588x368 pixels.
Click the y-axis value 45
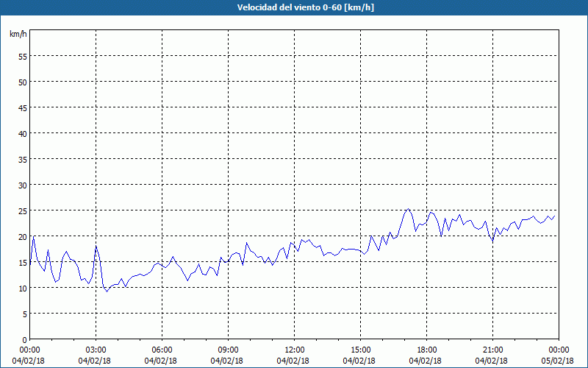pos(23,107)
